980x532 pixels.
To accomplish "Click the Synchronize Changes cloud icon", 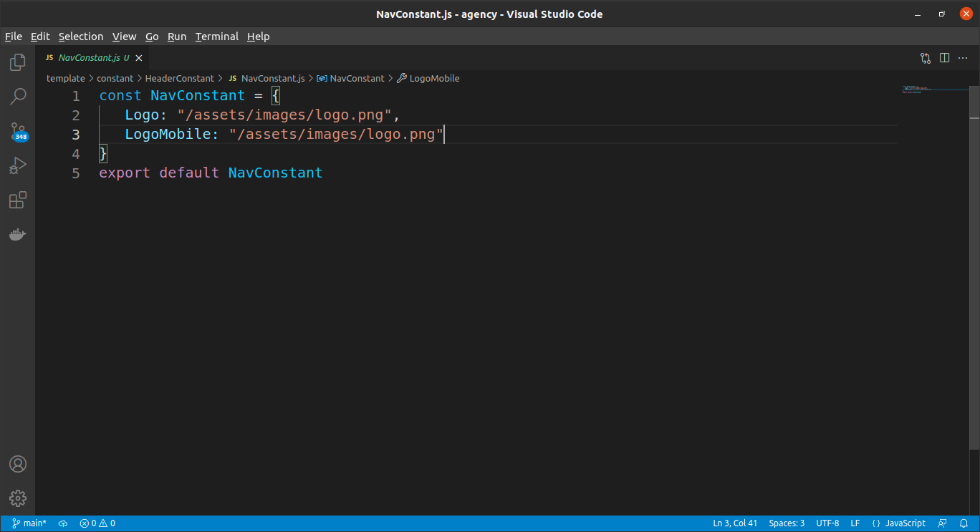I will pyautogui.click(x=63, y=523).
